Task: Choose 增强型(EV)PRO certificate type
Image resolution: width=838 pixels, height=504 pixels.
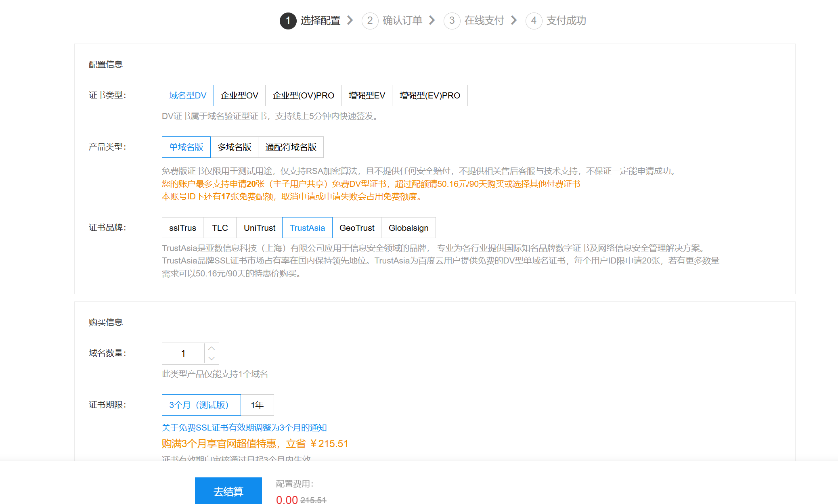Action: pos(429,96)
